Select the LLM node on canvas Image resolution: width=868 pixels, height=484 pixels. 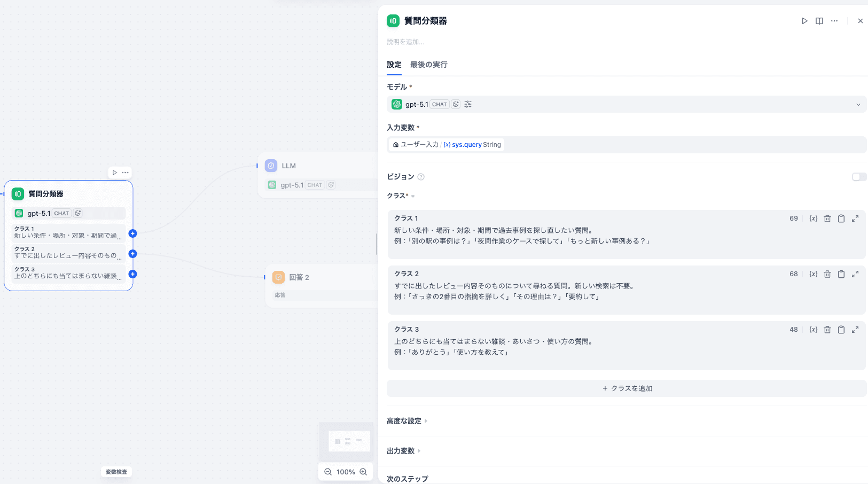318,176
